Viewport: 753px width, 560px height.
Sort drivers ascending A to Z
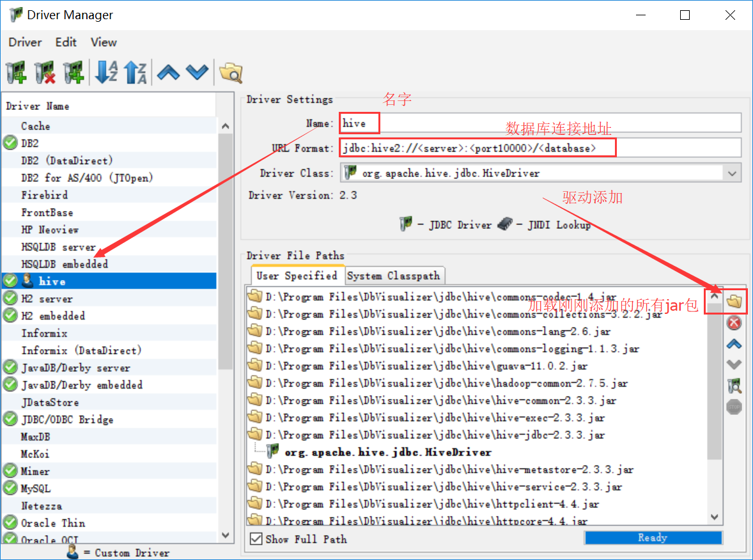tap(106, 72)
